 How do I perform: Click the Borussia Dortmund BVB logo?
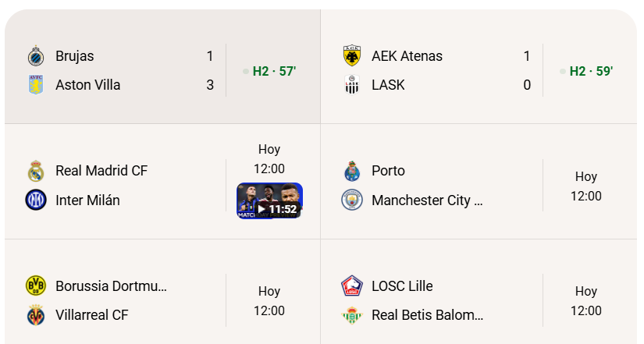point(36,285)
